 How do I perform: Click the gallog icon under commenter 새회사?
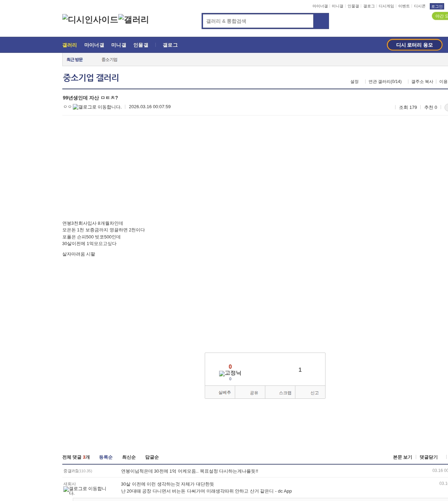pos(85,490)
